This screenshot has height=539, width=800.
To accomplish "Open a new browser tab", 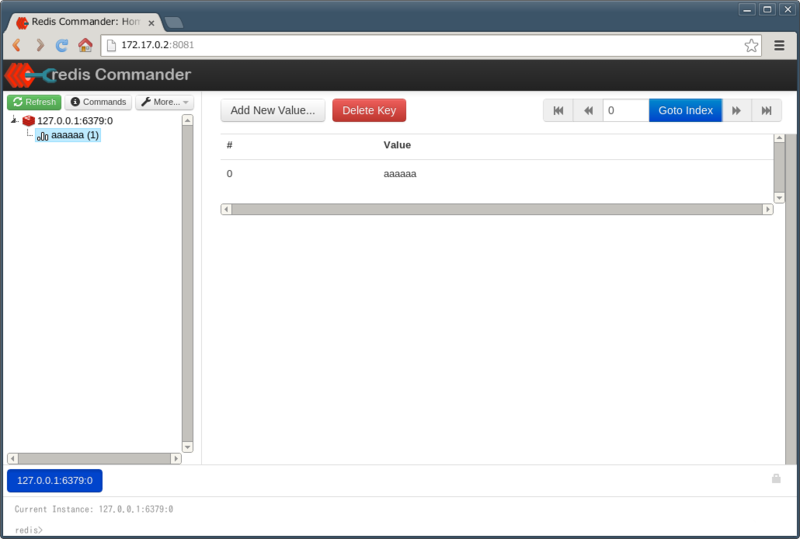I will (x=174, y=22).
